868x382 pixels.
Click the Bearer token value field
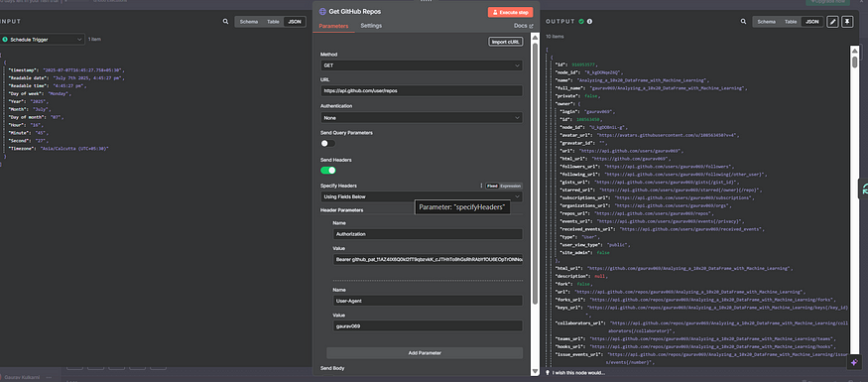pos(428,259)
